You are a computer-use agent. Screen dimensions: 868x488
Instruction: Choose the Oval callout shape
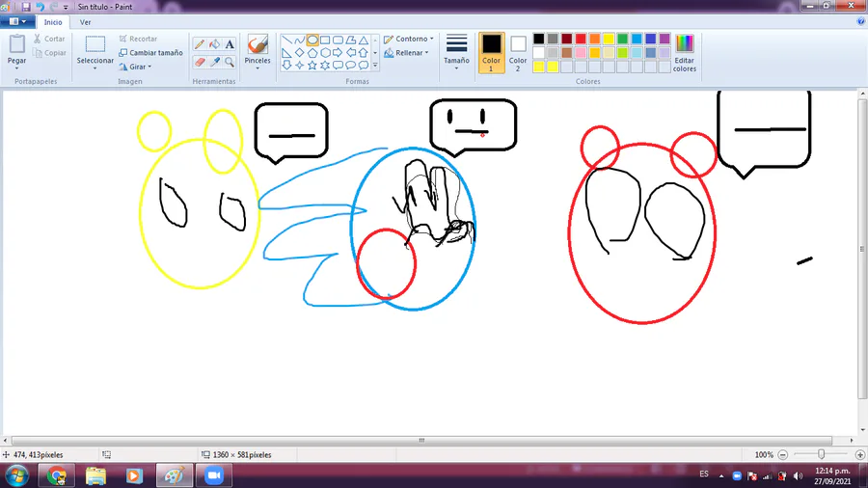(x=350, y=66)
